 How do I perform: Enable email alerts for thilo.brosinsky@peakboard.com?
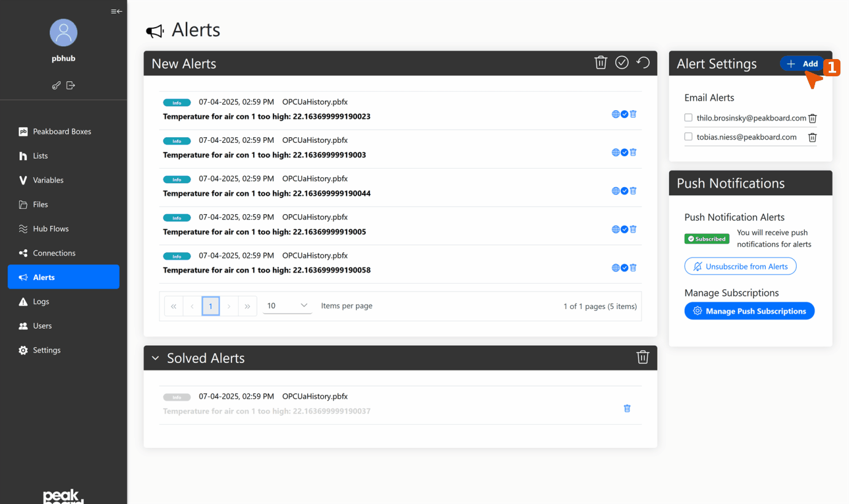[x=688, y=118]
